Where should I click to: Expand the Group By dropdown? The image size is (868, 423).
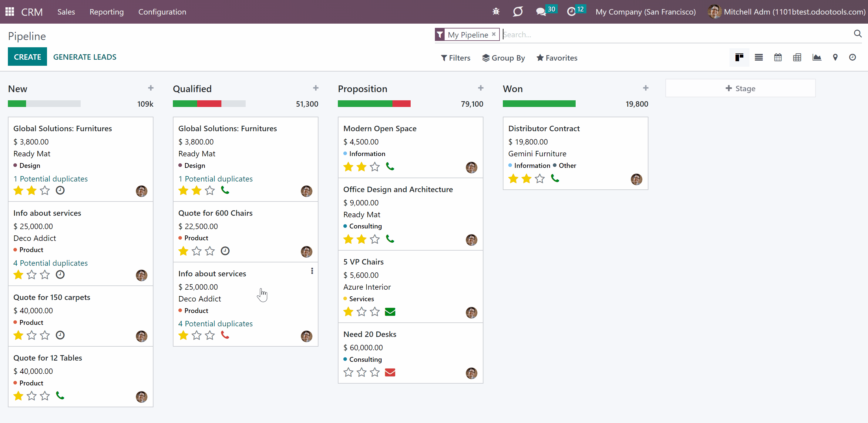point(503,58)
